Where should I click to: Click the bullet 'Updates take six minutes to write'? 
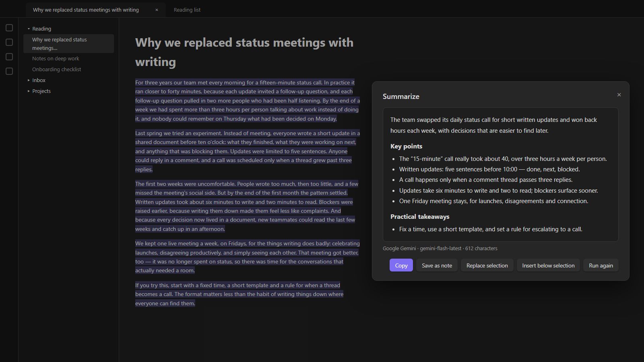coord(498,191)
